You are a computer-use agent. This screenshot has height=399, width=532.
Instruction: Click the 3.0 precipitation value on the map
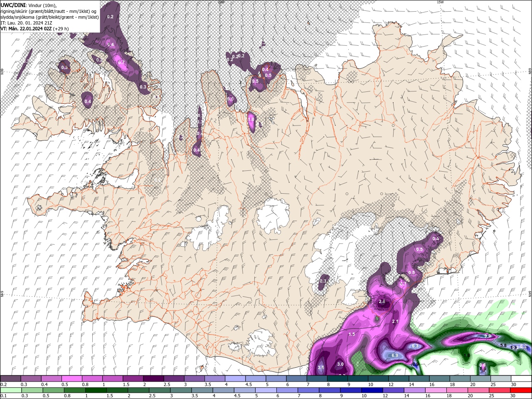[x=340, y=364]
